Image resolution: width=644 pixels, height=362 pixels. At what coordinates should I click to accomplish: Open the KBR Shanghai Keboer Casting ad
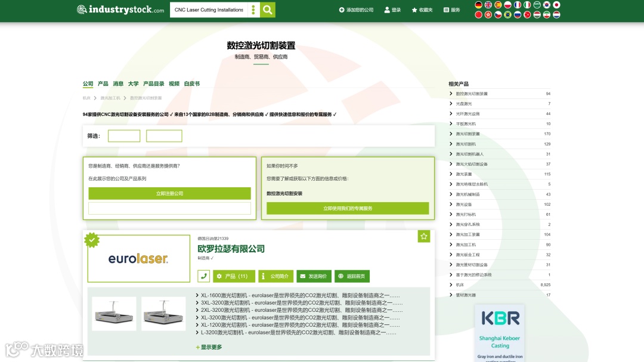click(x=500, y=333)
